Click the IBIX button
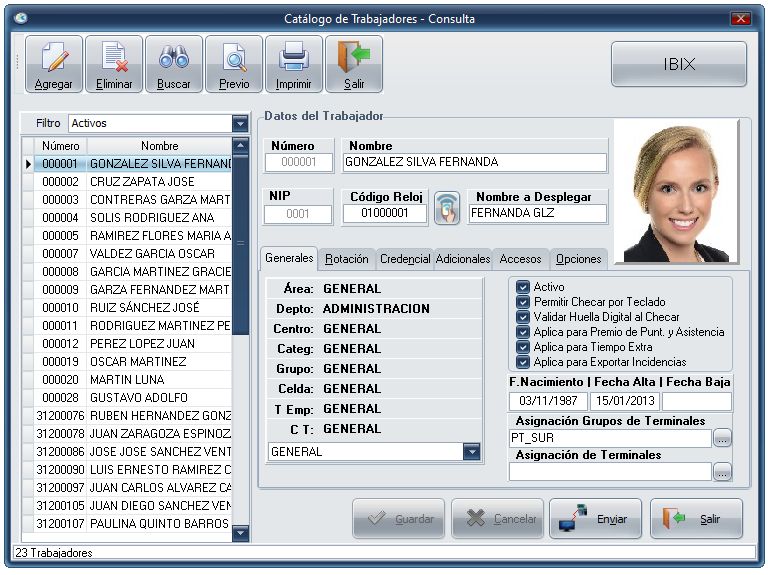Viewport: 768px width, 575px height. click(679, 64)
